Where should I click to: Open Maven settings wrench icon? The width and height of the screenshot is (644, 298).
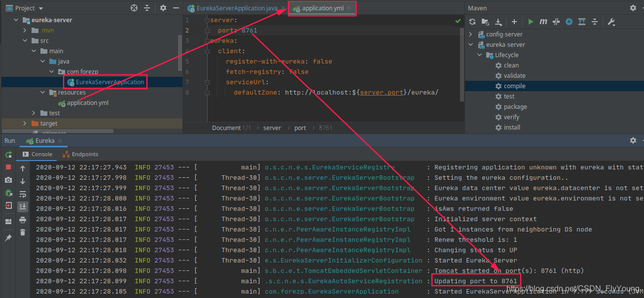click(x=611, y=22)
